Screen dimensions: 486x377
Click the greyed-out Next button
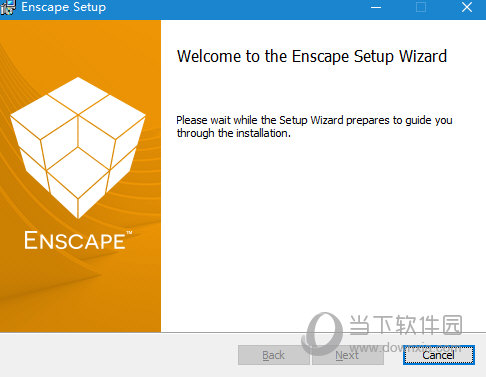[347, 355]
